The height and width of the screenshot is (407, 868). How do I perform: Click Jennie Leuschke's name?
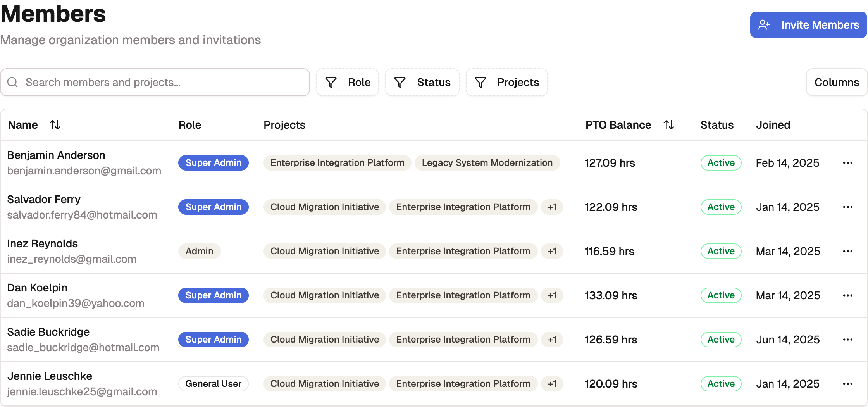click(x=50, y=376)
